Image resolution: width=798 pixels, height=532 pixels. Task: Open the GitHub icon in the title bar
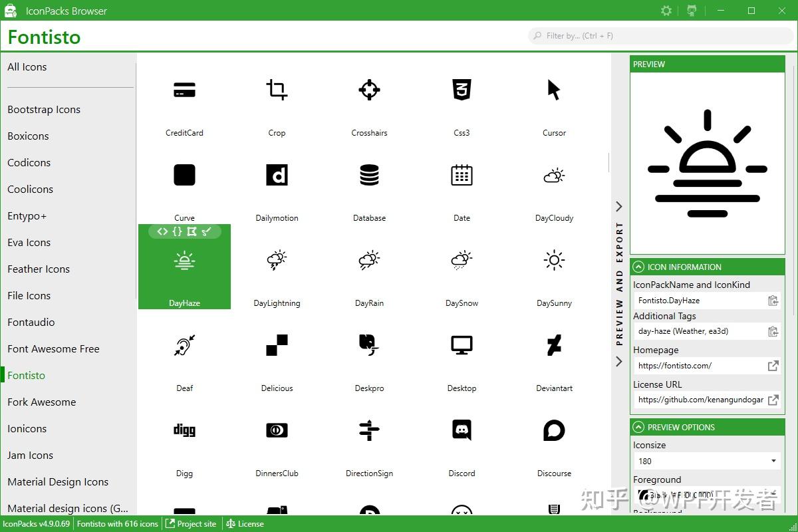click(x=692, y=11)
